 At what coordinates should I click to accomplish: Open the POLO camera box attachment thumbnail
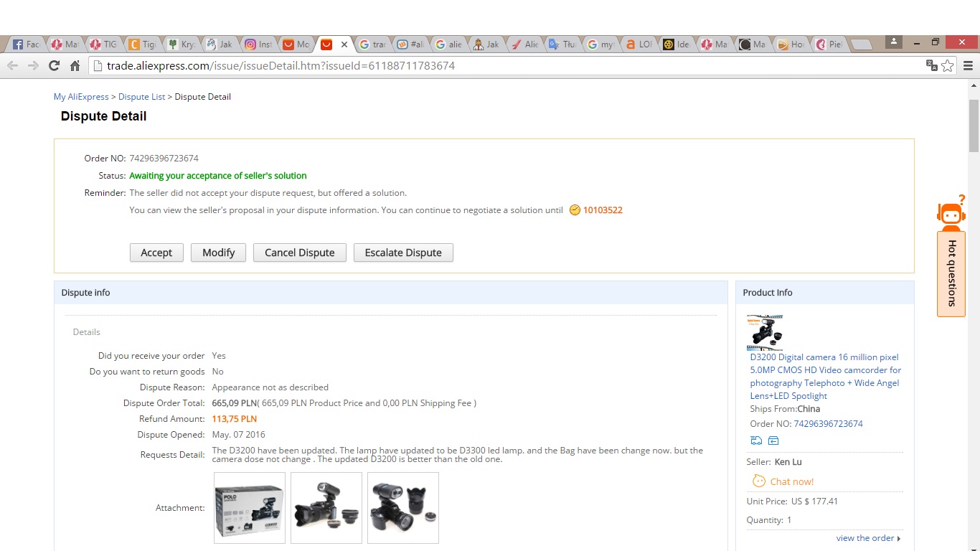250,508
